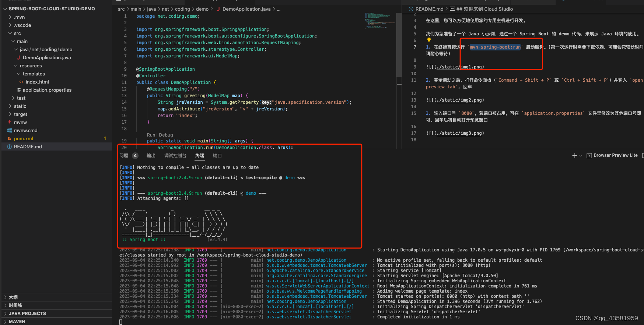Expand the target folder
Viewport: 644px width, 325px height.
pos(10,114)
